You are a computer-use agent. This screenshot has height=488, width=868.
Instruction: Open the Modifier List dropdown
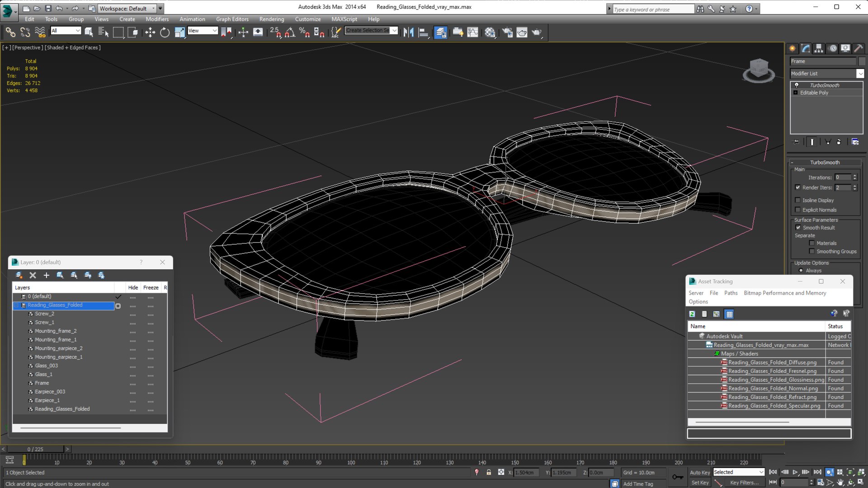click(x=860, y=74)
